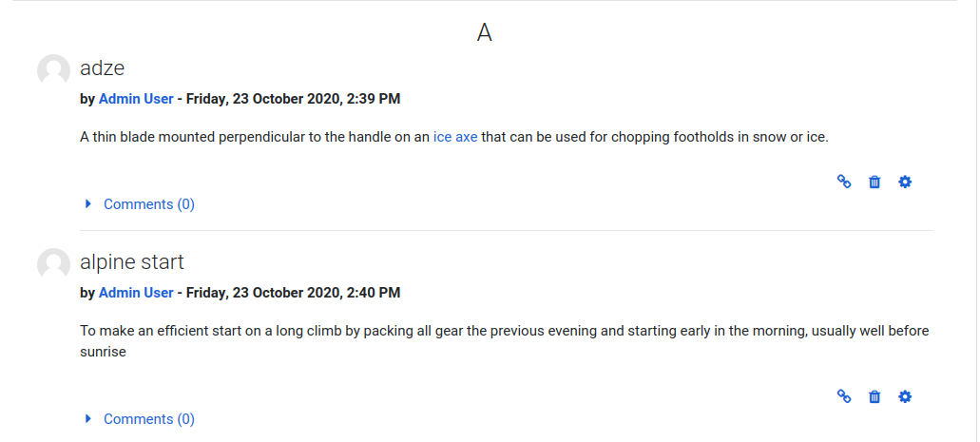Open the edit gear for the adze entry

[x=904, y=182]
